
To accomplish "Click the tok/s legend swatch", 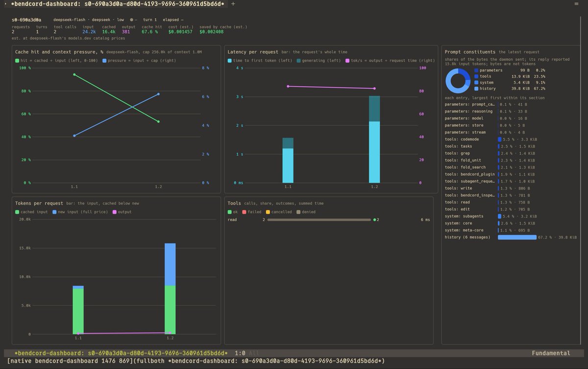I will click(347, 60).
